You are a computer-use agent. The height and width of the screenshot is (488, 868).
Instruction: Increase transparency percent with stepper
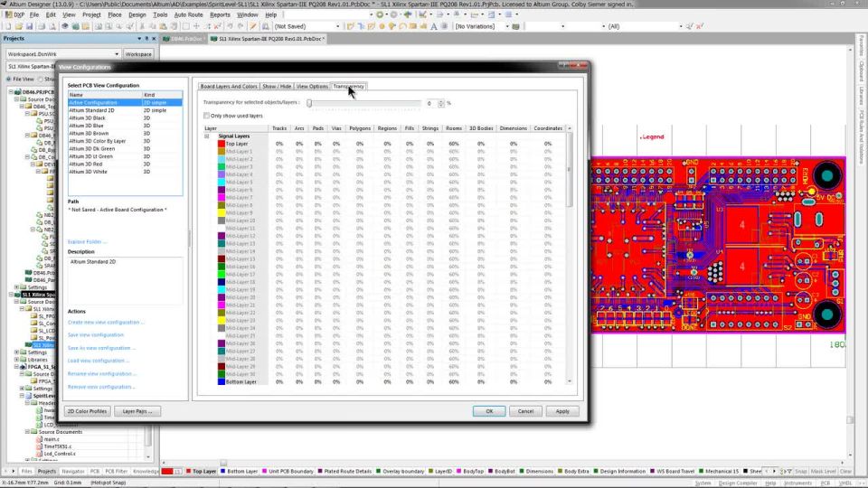point(441,101)
